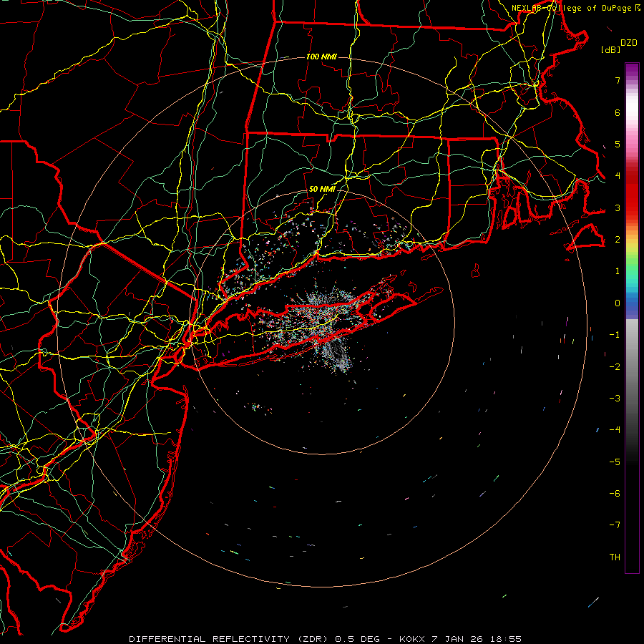Click the "-4" value on the dB scale

pyautogui.click(x=615, y=430)
